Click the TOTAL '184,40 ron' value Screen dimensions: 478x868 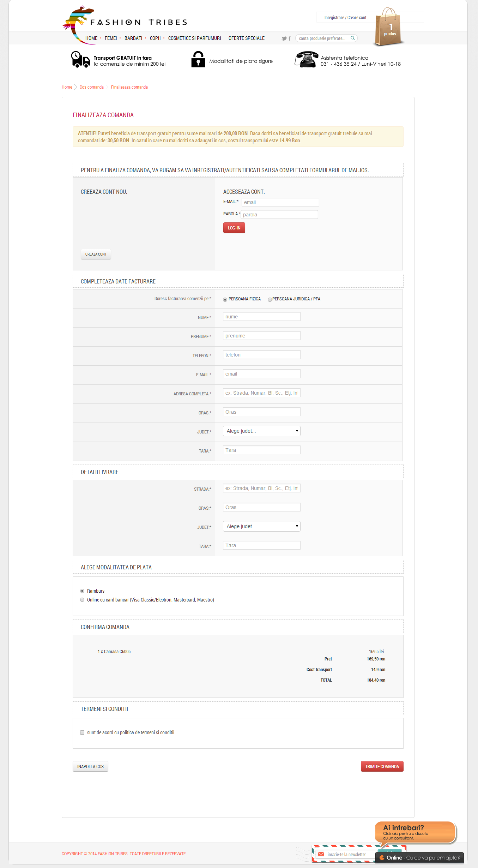click(x=376, y=680)
